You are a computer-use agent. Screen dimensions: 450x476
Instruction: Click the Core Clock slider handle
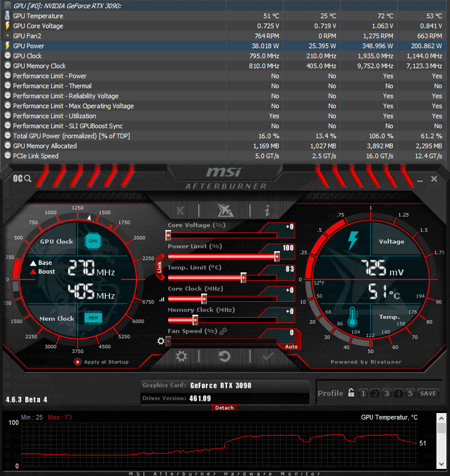[204, 299]
